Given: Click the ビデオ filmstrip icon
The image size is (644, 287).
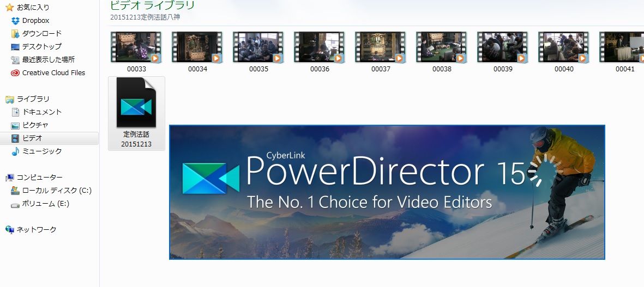Looking at the screenshot, I should pyautogui.click(x=15, y=138).
